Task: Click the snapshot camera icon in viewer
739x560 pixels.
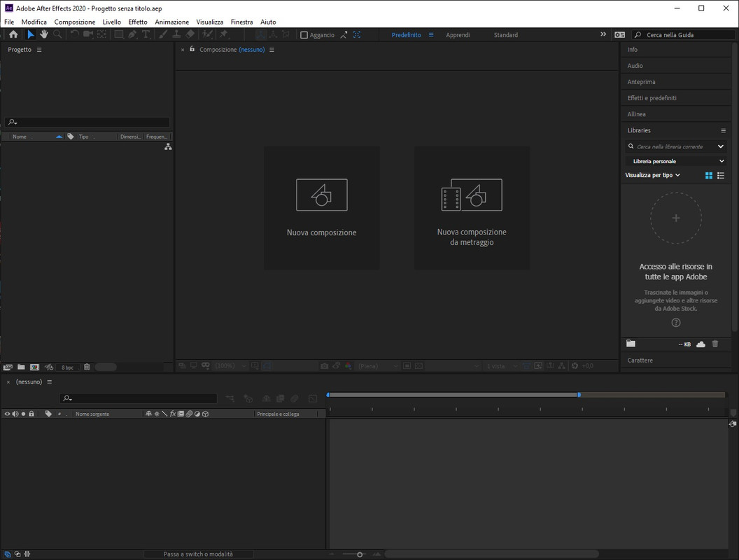Action: point(324,366)
